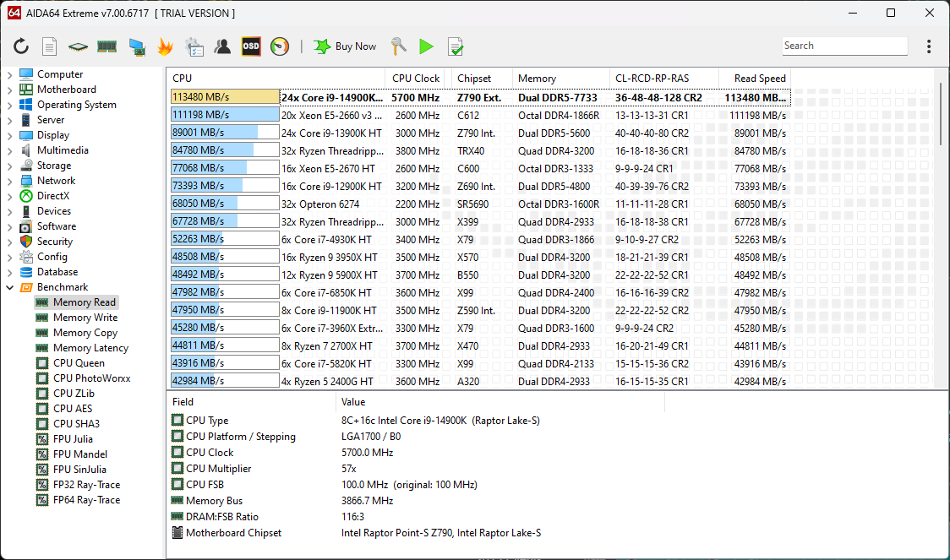Select the Server category in sidebar

pyautogui.click(x=51, y=120)
